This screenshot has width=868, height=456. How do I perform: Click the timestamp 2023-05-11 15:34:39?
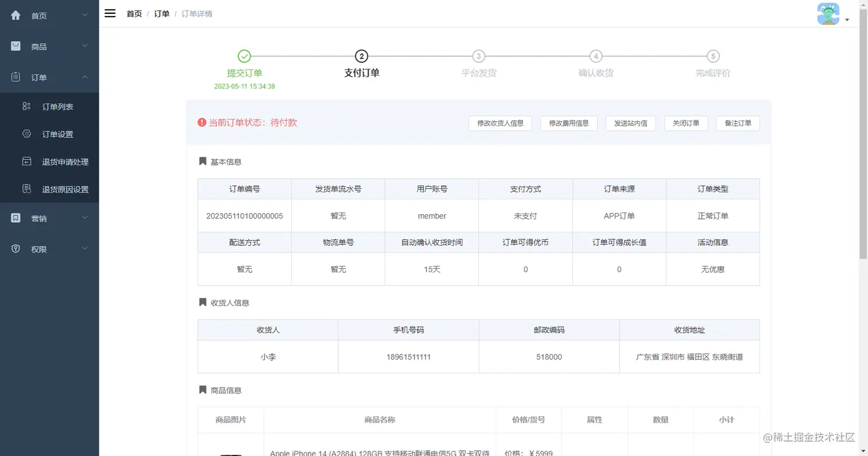point(245,86)
